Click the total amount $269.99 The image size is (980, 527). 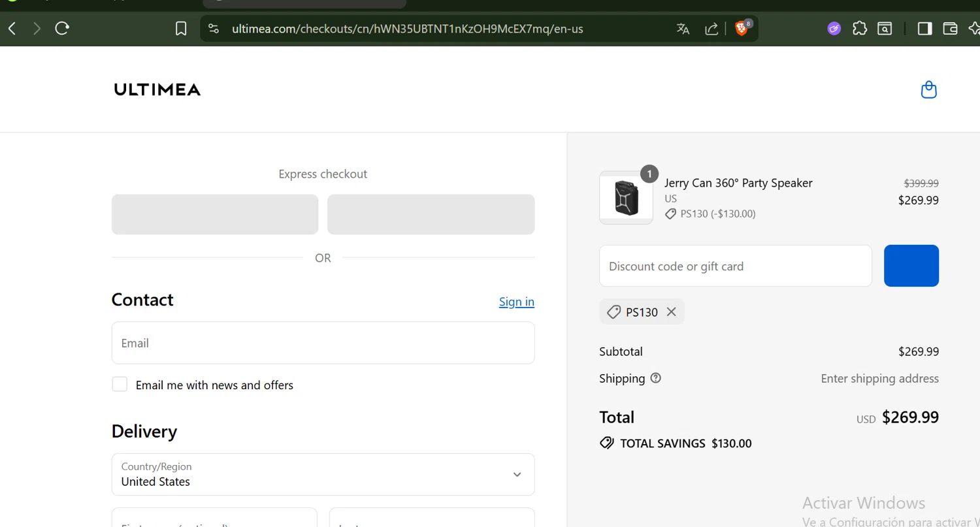(910, 417)
